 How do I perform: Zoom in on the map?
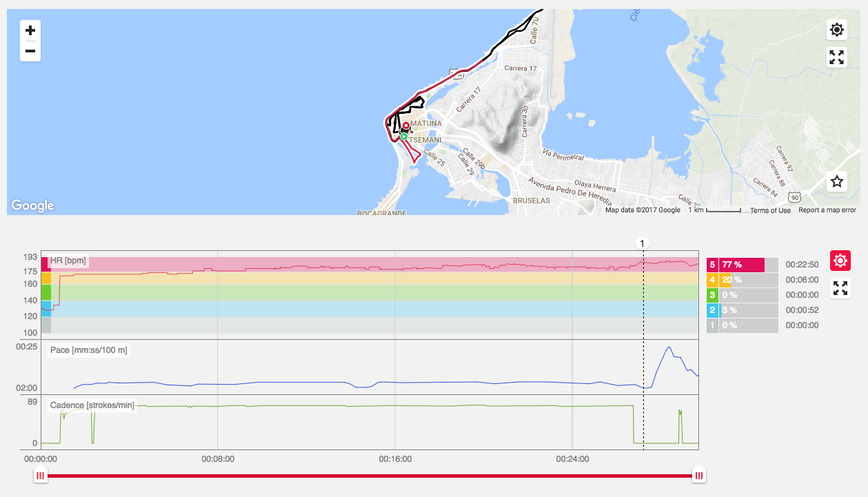coord(30,31)
